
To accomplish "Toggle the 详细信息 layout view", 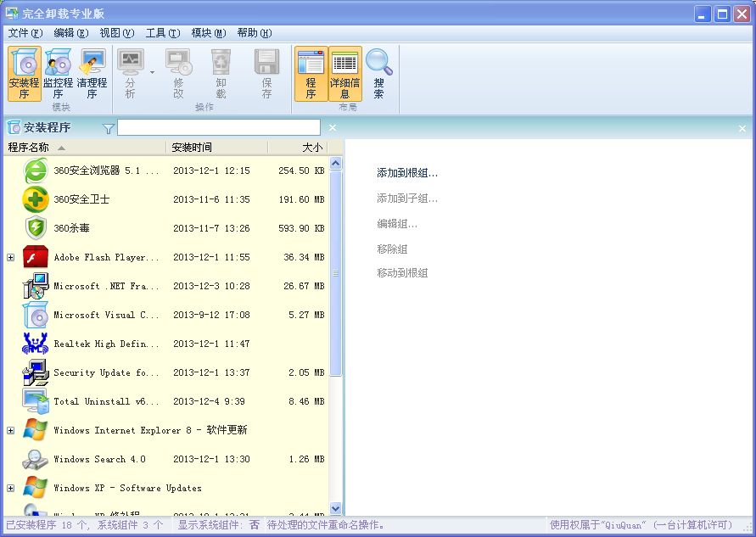I will pos(344,72).
